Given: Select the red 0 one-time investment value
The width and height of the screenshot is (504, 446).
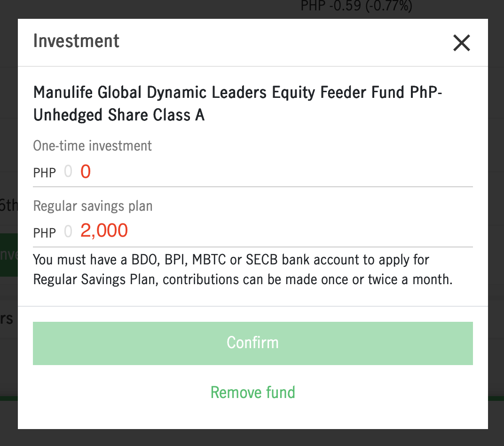Looking at the screenshot, I should (85, 172).
